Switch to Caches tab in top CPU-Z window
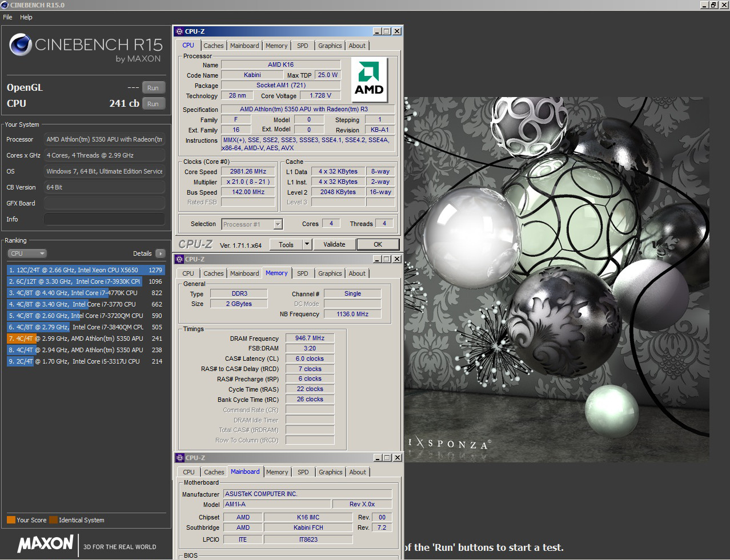This screenshot has height=560, width=730. (x=214, y=46)
